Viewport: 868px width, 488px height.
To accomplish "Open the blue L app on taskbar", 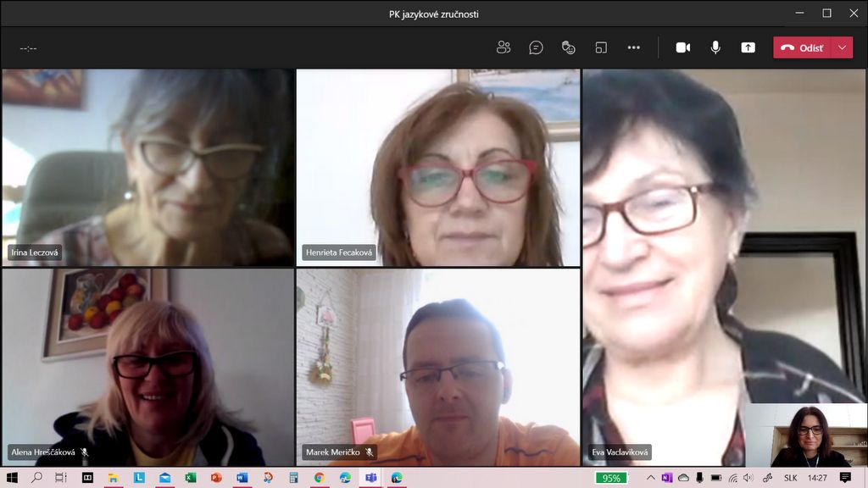I will (x=139, y=478).
